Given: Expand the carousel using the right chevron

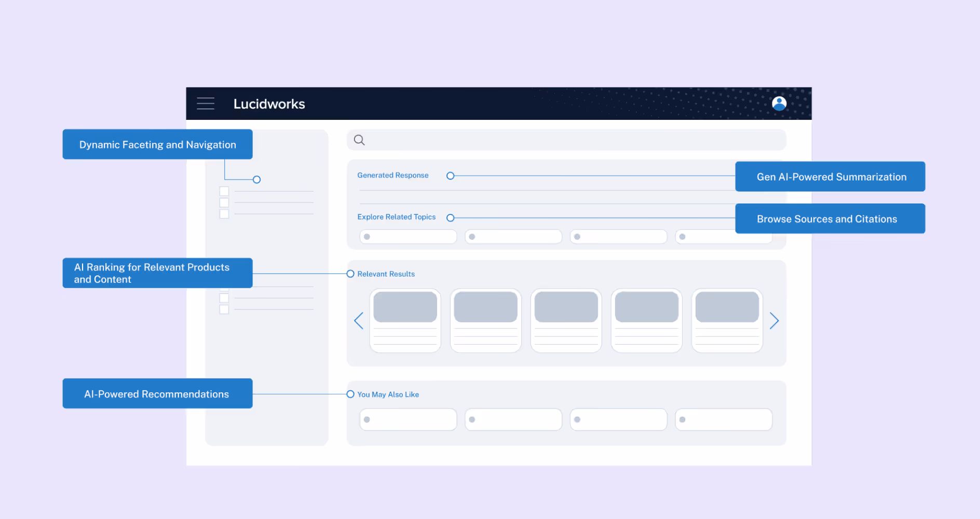Looking at the screenshot, I should (x=774, y=320).
